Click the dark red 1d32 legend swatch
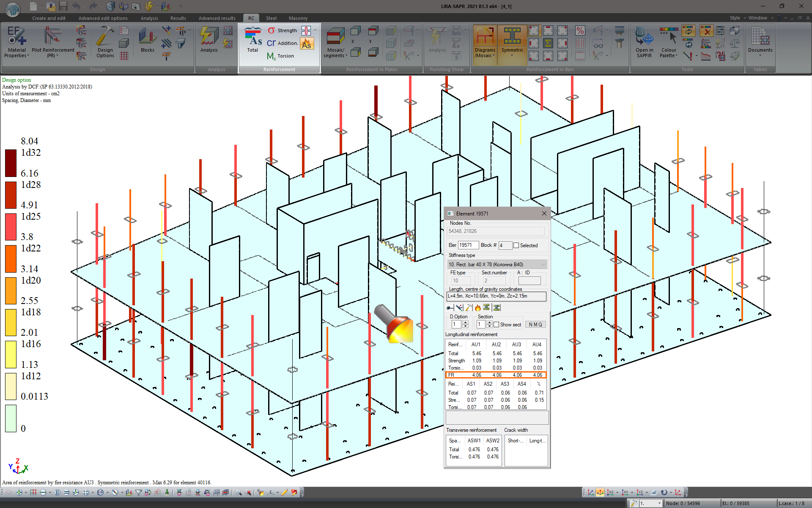 click(11, 163)
